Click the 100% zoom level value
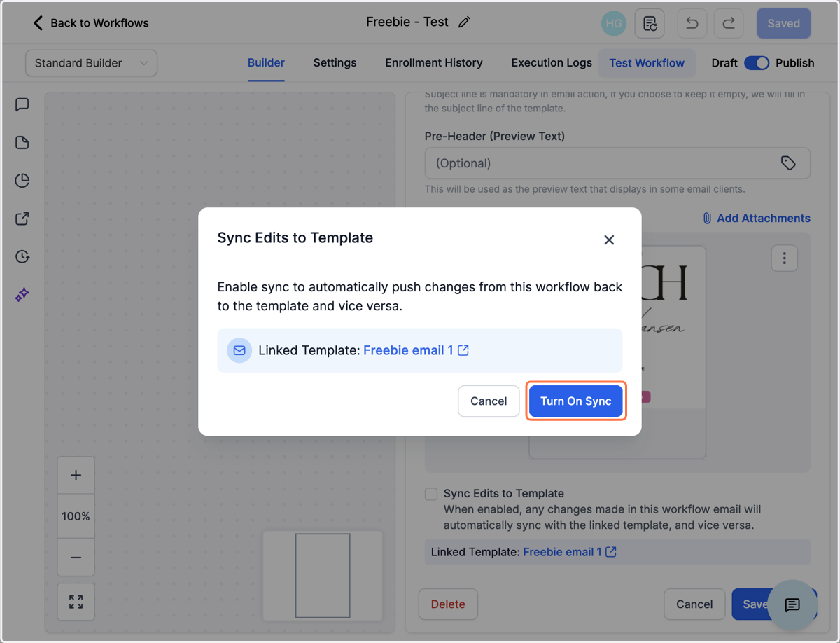Viewport: 840px width, 643px height. pyautogui.click(x=76, y=517)
